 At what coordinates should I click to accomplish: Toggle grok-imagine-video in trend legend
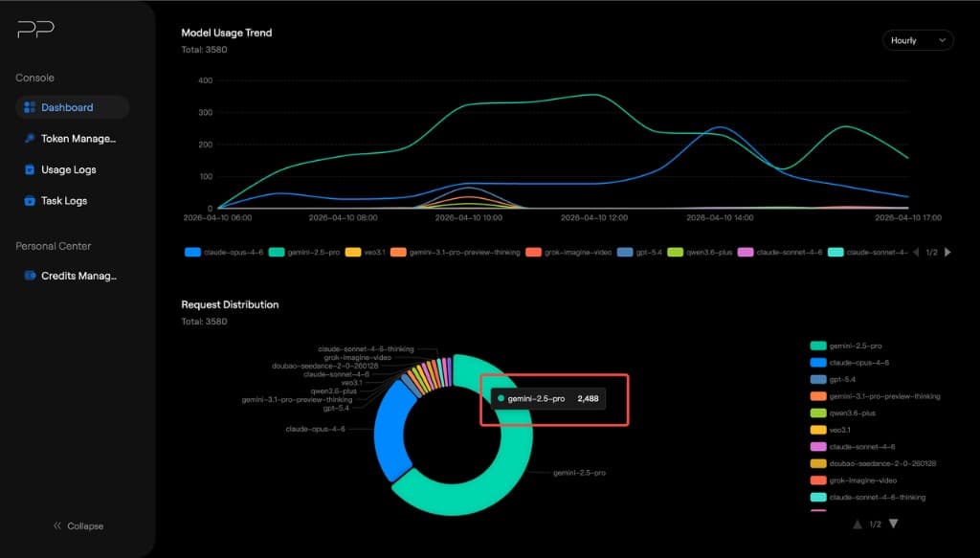[568, 253]
